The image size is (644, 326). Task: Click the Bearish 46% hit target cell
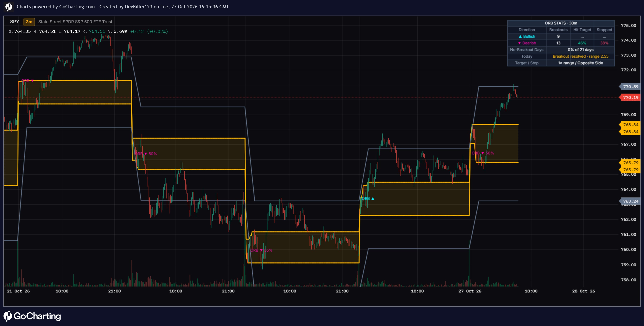(x=582, y=43)
